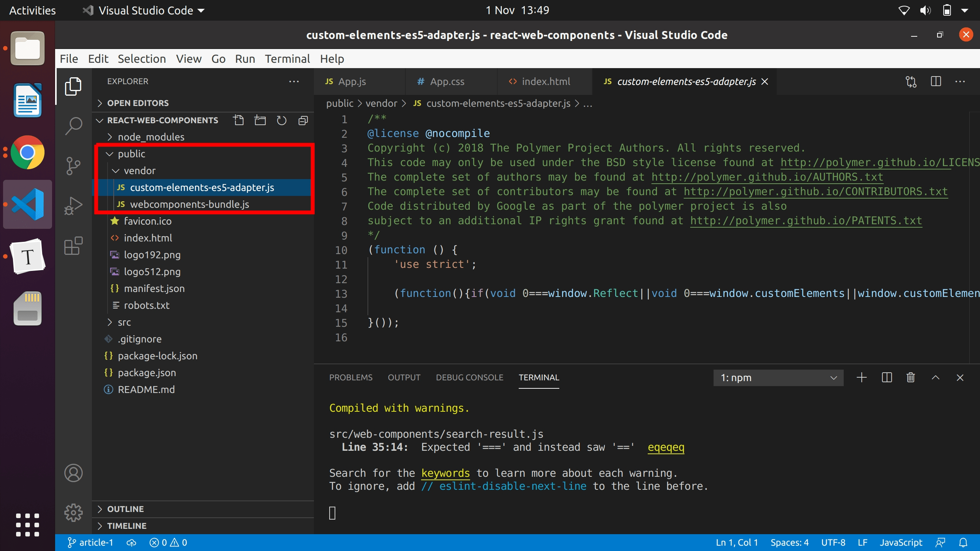The image size is (980, 551).
Task: Create a new file with Explorer's New File icon
Action: [x=239, y=120]
